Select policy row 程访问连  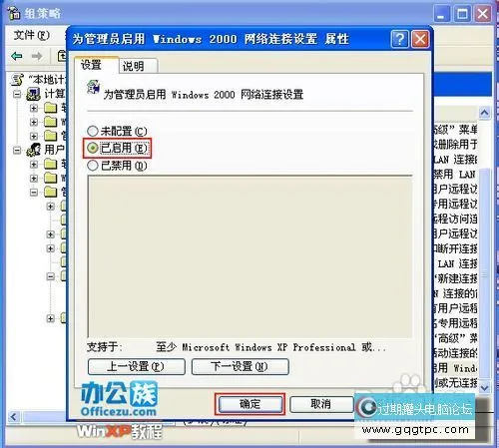[x=456, y=219]
